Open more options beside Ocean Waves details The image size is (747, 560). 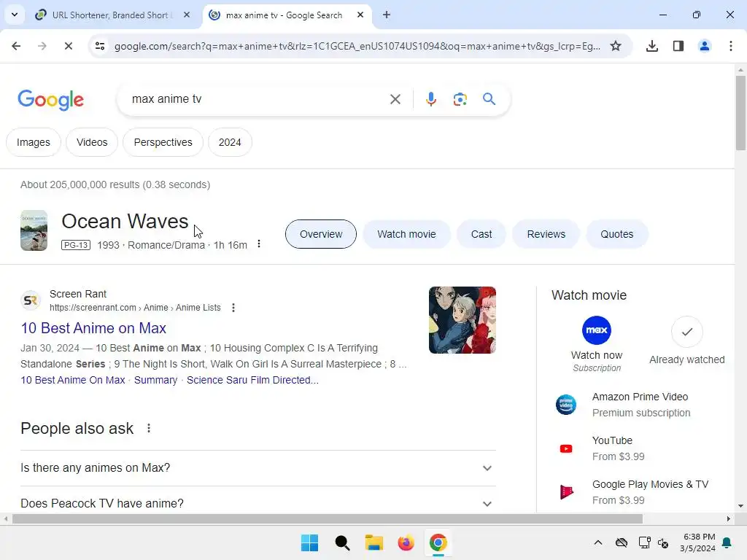[x=259, y=244]
